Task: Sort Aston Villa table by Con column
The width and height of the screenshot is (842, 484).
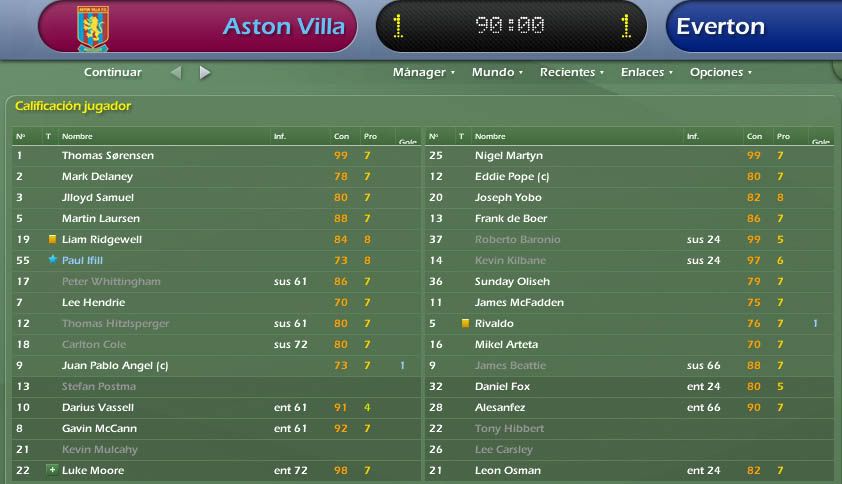Action: tap(341, 136)
